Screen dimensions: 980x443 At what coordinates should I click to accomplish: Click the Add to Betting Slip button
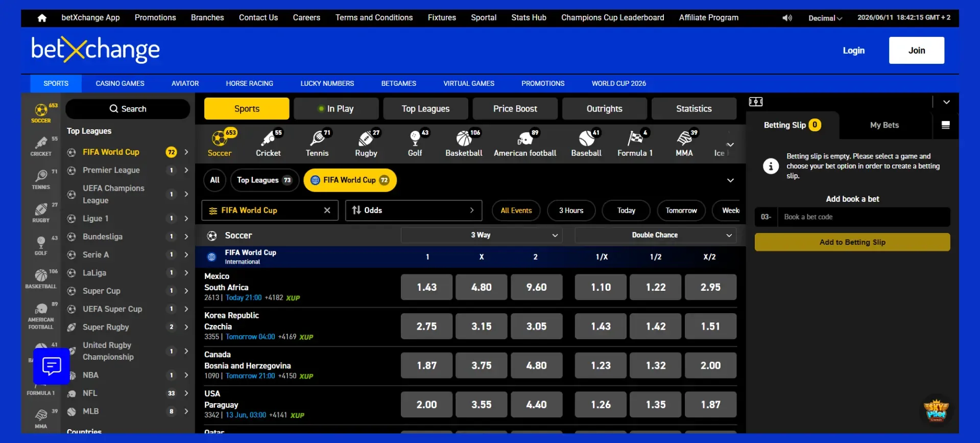[852, 242]
